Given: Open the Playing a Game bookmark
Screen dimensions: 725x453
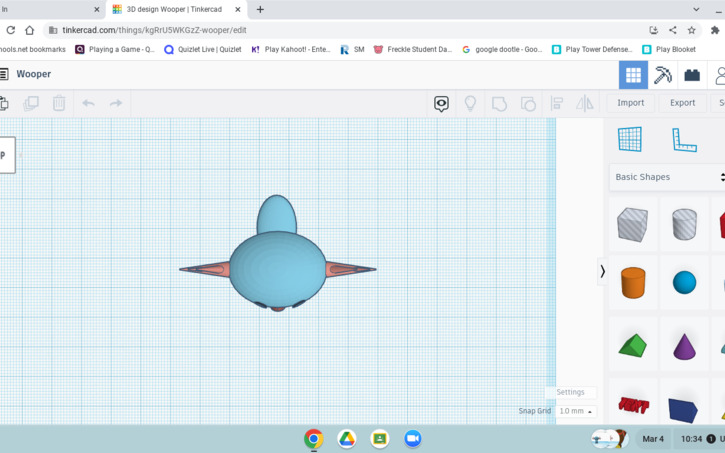Looking at the screenshot, I should 115,49.
